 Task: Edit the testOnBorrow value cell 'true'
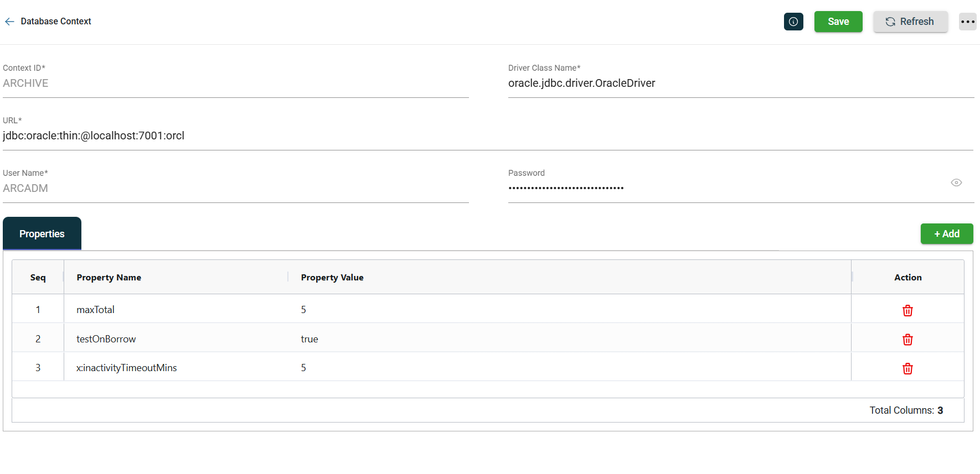(x=310, y=339)
